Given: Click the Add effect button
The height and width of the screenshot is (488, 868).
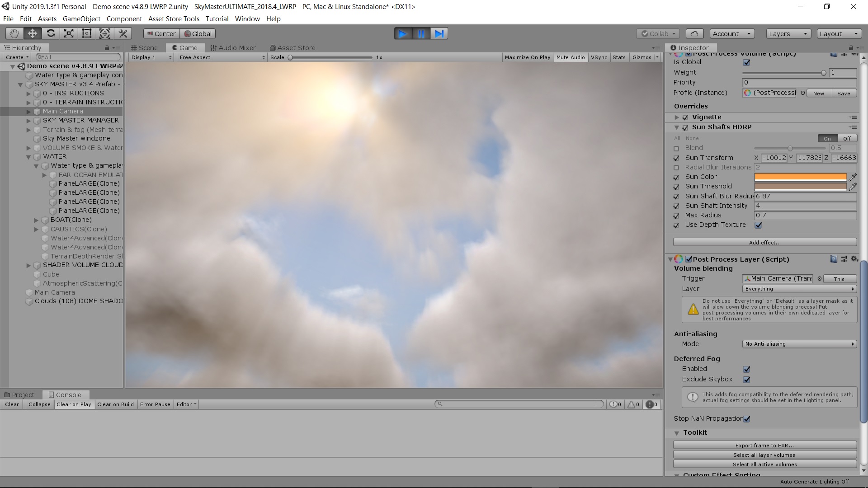Looking at the screenshot, I should pyautogui.click(x=764, y=242).
